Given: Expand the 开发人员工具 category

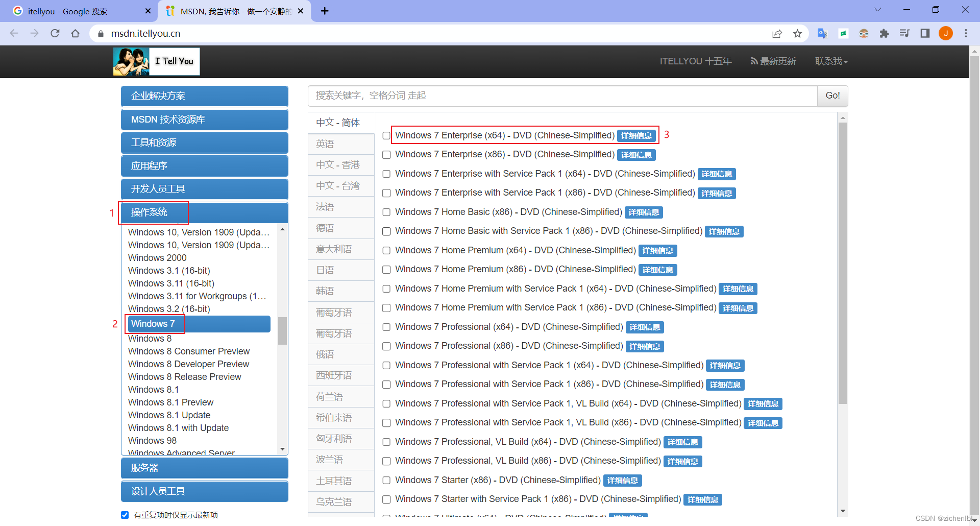Looking at the screenshot, I should click(x=205, y=189).
